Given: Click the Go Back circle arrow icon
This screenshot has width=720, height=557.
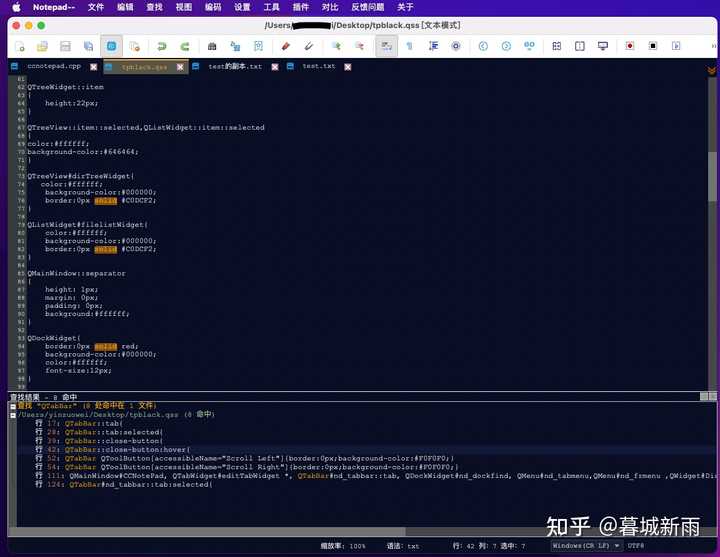Looking at the screenshot, I should [x=483, y=46].
